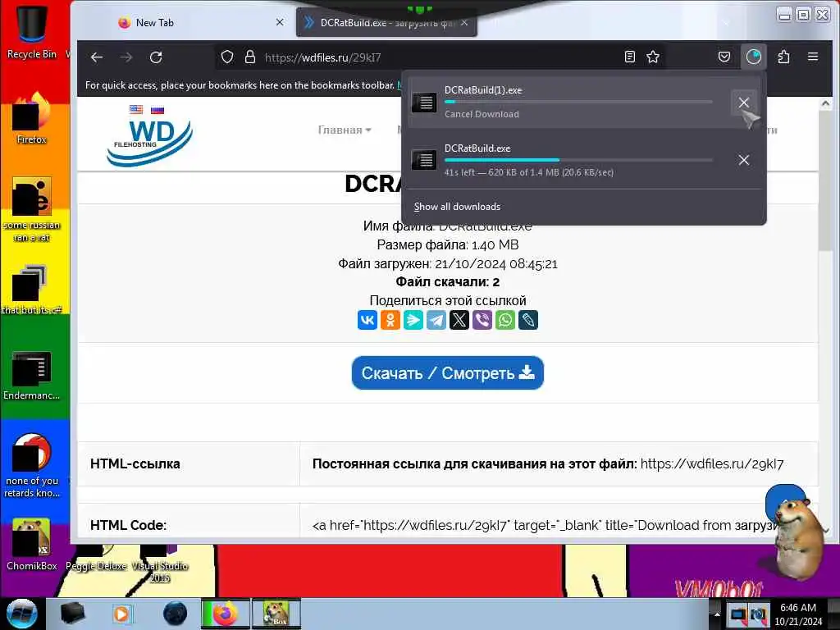Image resolution: width=840 pixels, height=630 pixels.
Task: Switch site language to Russian flag
Action: (x=157, y=110)
